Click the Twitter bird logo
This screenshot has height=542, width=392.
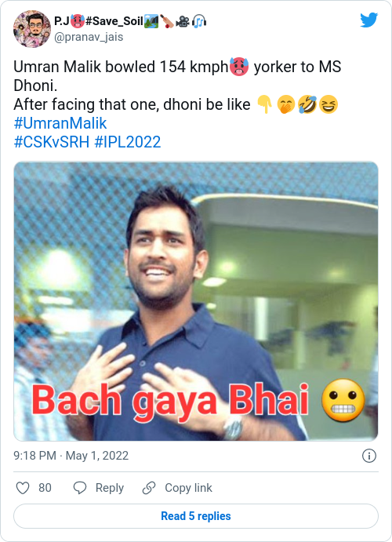368,20
